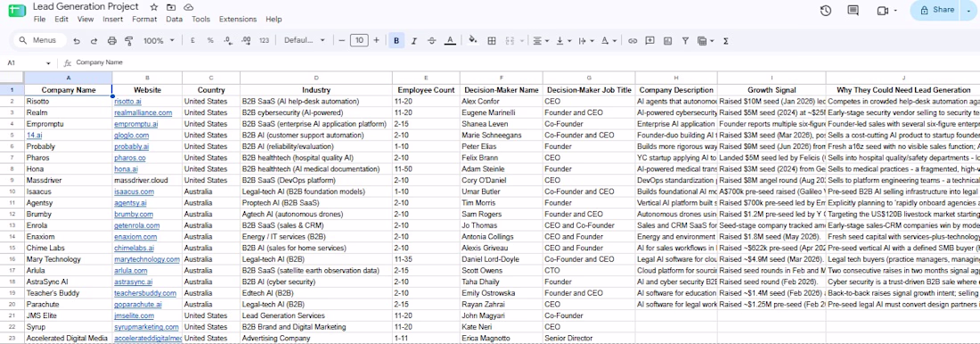This screenshot has height=344, width=980.
Task: Open the brumby.com link
Action: pyautogui.click(x=133, y=214)
